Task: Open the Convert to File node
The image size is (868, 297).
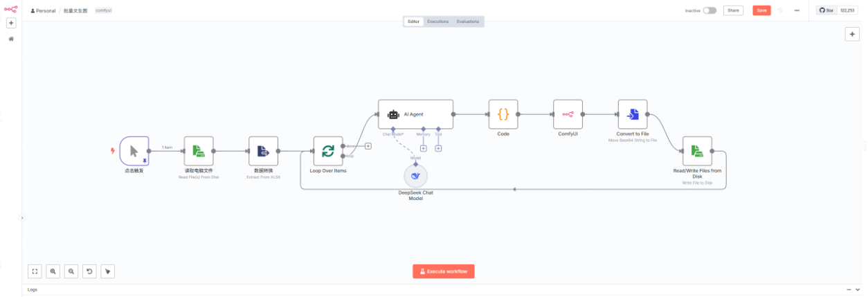Action: pyautogui.click(x=633, y=114)
